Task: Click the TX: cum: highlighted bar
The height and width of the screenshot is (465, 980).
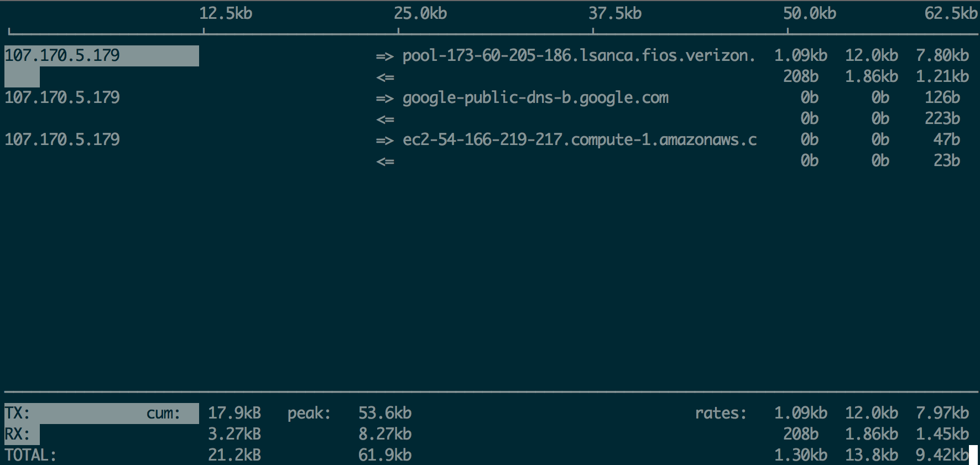Action: (102, 414)
